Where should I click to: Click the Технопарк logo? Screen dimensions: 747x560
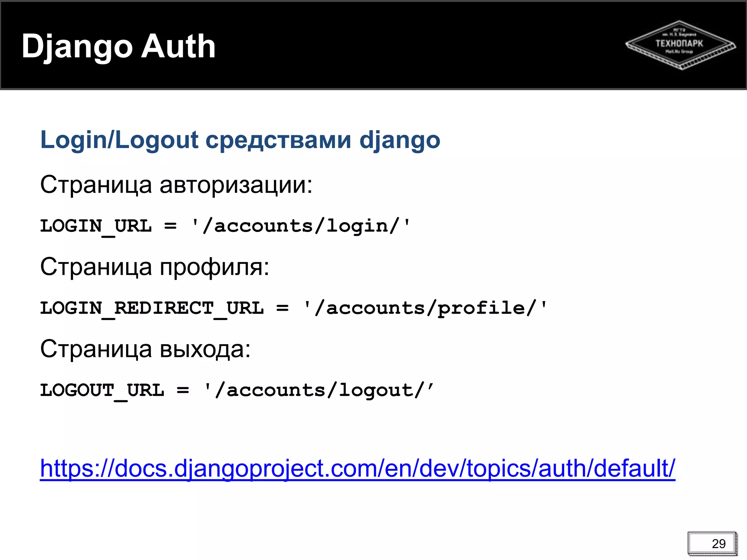[681, 45]
